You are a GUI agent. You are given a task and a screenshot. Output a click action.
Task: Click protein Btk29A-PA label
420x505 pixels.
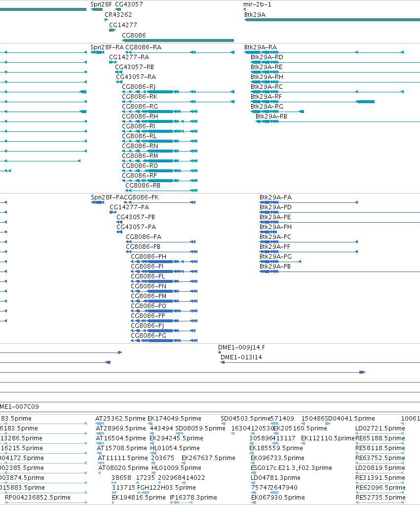click(276, 197)
